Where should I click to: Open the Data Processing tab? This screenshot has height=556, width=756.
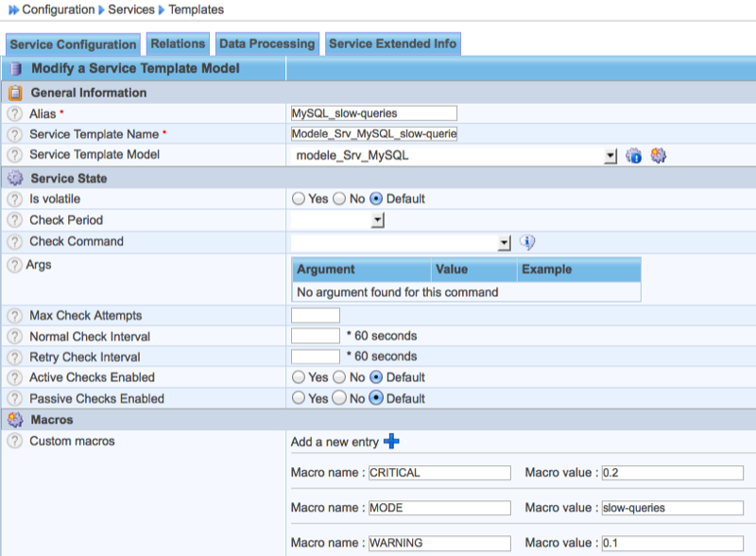(266, 43)
